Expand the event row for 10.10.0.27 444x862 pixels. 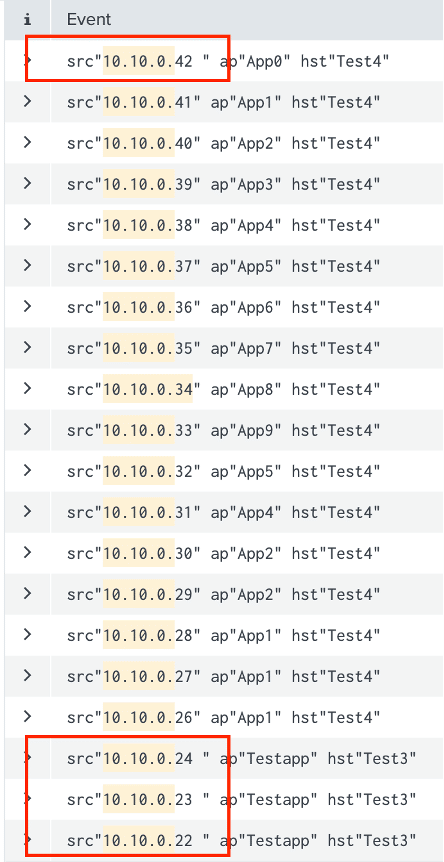[x=27, y=676]
